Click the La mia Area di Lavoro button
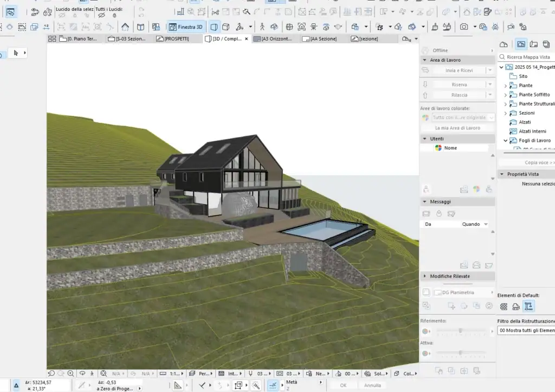The image size is (555, 392). (x=458, y=128)
